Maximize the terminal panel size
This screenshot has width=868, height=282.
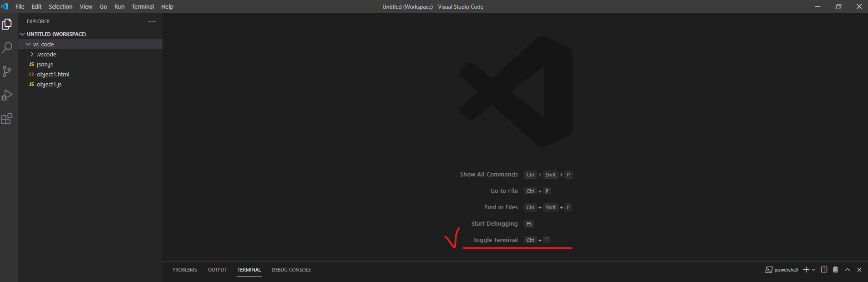848,270
